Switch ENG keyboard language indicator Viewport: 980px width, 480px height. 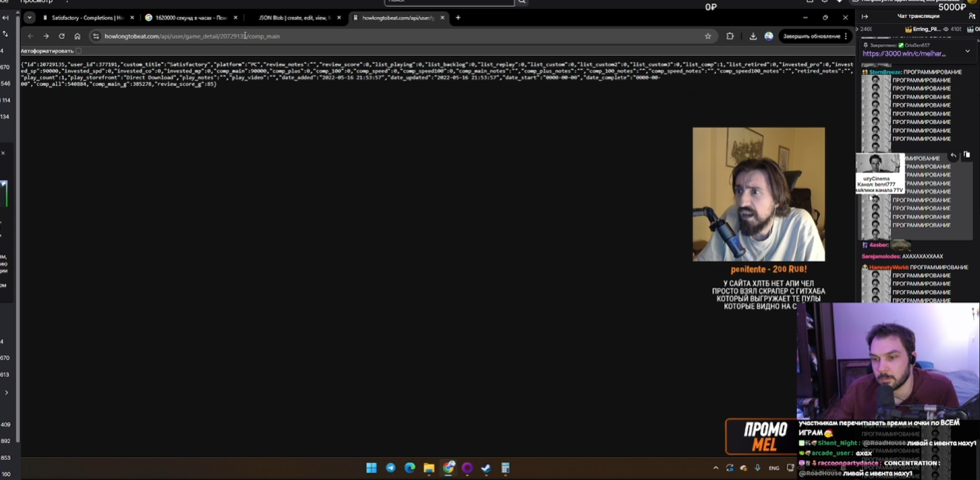pos(774,468)
